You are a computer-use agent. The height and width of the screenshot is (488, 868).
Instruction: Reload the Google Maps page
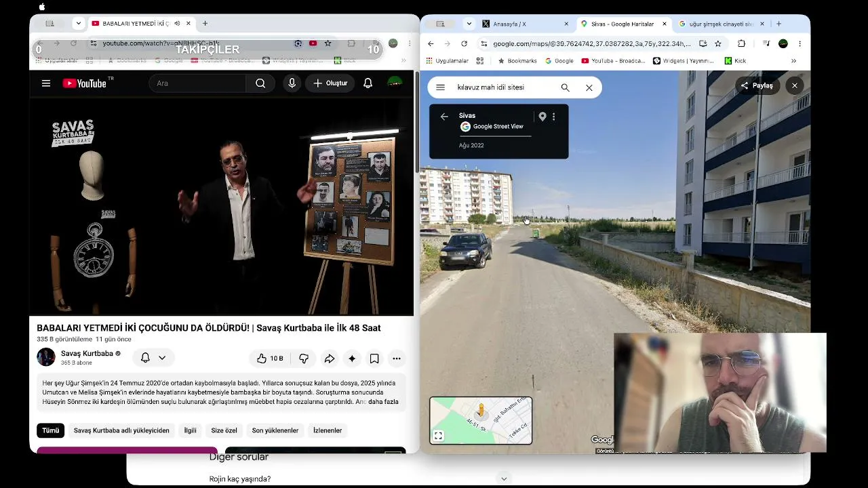(464, 43)
